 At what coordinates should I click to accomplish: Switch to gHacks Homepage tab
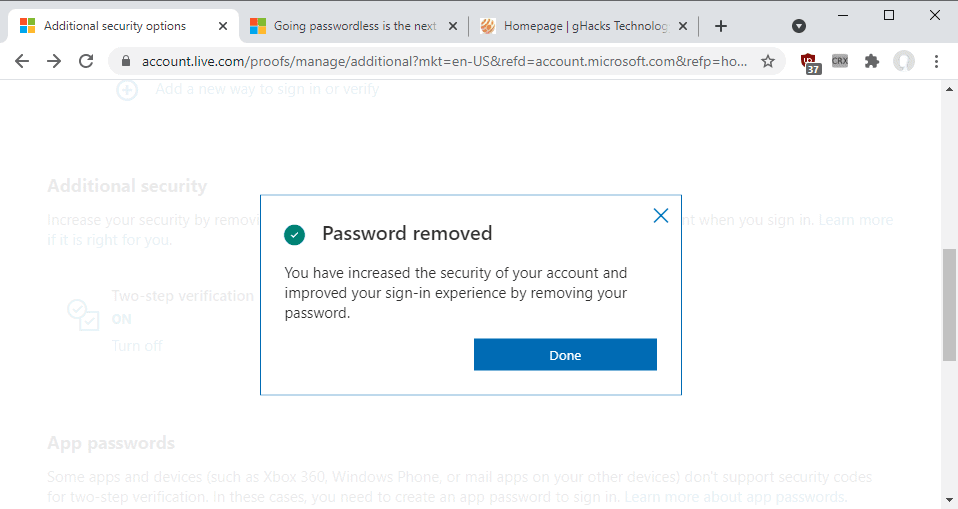(x=585, y=26)
